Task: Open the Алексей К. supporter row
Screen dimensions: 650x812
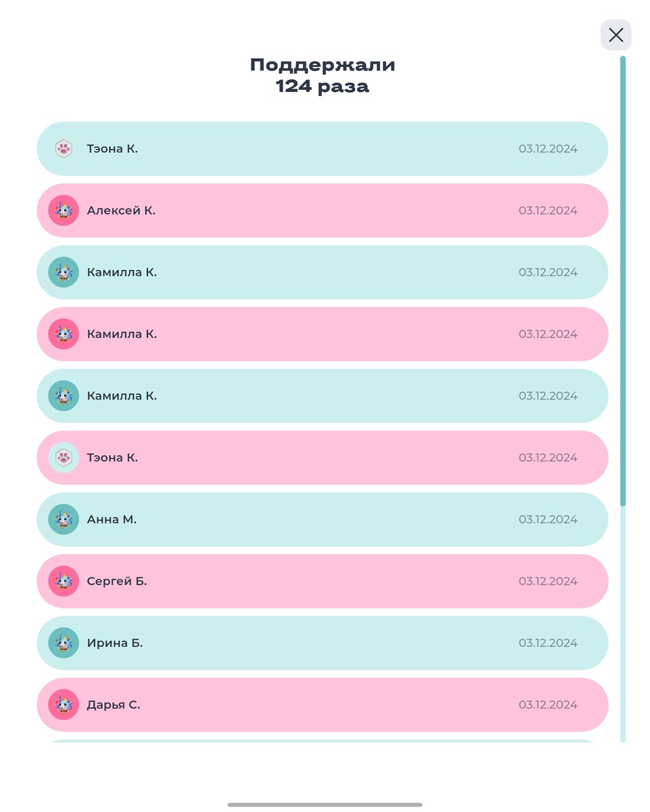Action: point(321,210)
